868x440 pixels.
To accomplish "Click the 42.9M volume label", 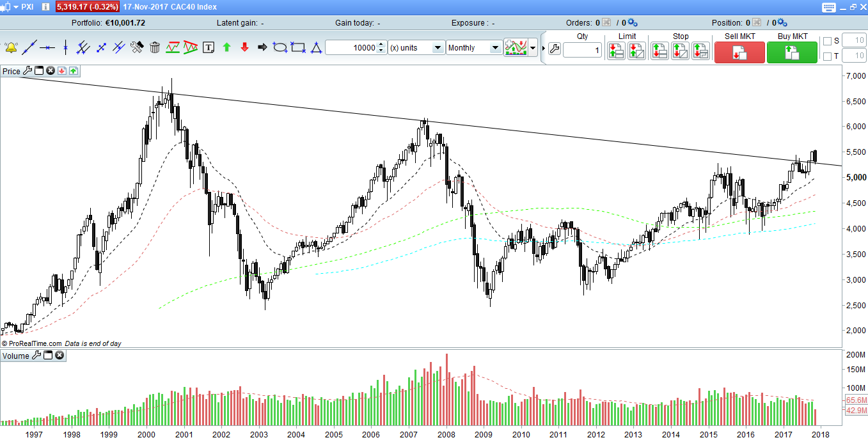I will pos(856,411).
